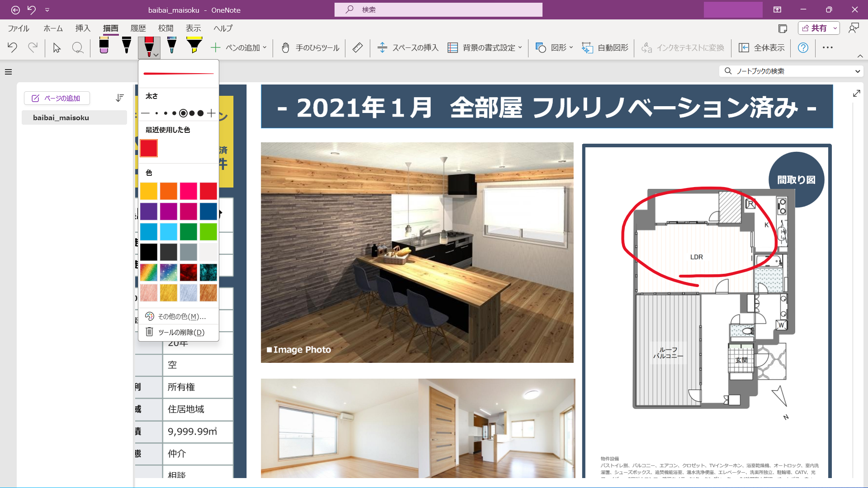The width and height of the screenshot is (868, 488).
Task: Click the page sort icon
Action: (119, 98)
